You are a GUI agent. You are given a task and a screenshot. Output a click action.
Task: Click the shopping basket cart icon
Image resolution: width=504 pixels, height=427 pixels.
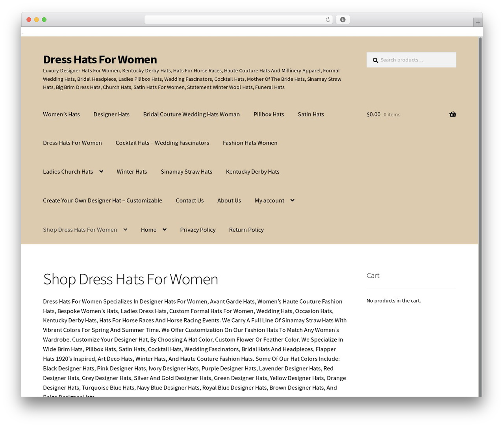[x=453, y=114]
